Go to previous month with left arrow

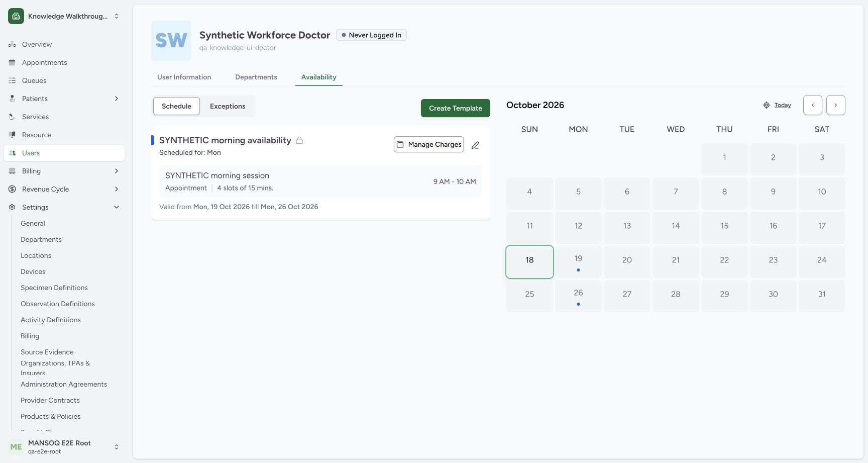point(813,105)
